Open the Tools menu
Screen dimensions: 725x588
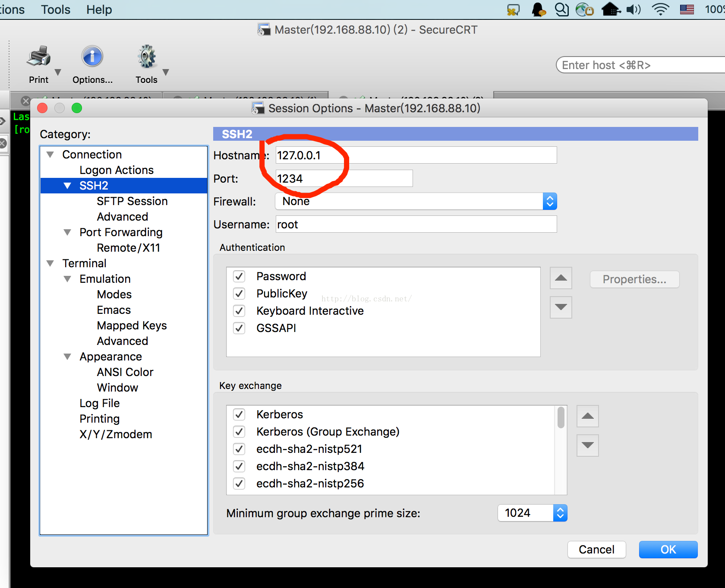point(56,9)
